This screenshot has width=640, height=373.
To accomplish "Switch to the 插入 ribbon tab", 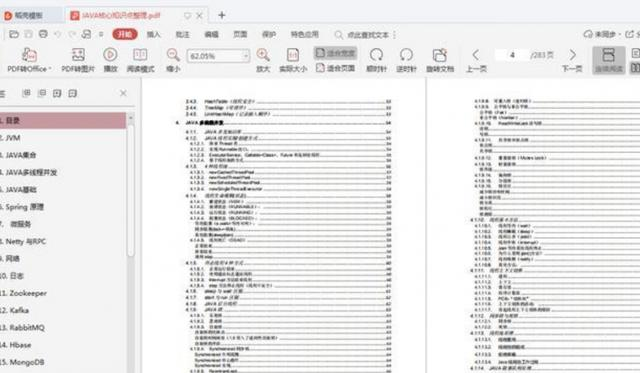I will [153, 35].
